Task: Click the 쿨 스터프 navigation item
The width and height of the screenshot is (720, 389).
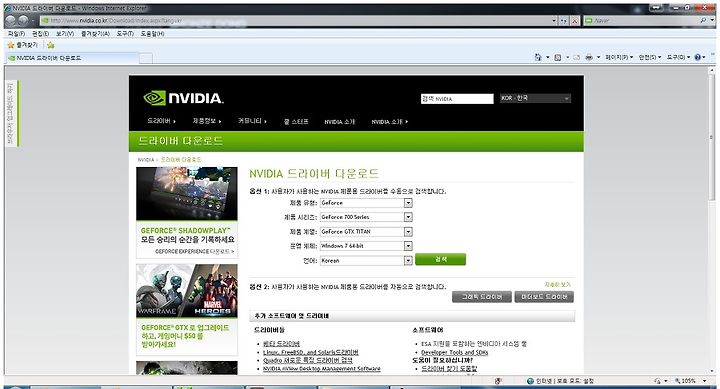Action: pos(296,122)
